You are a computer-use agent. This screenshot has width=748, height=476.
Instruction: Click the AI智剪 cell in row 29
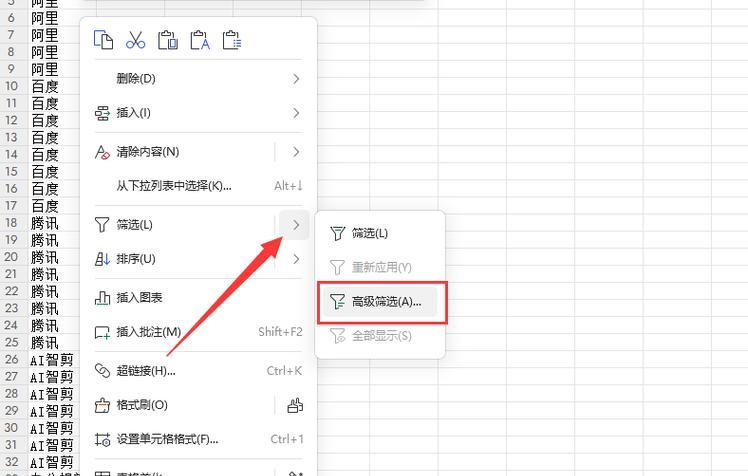(54, 411)
